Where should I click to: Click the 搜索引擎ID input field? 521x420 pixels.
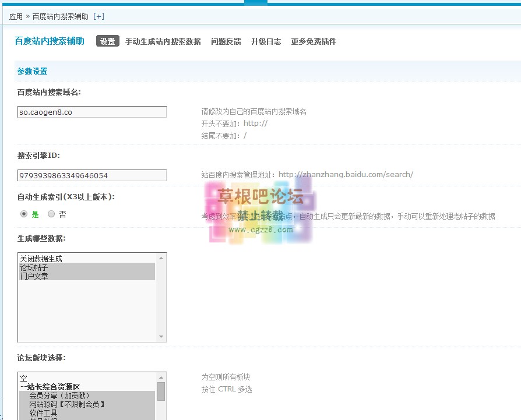(x=91, y=175)
